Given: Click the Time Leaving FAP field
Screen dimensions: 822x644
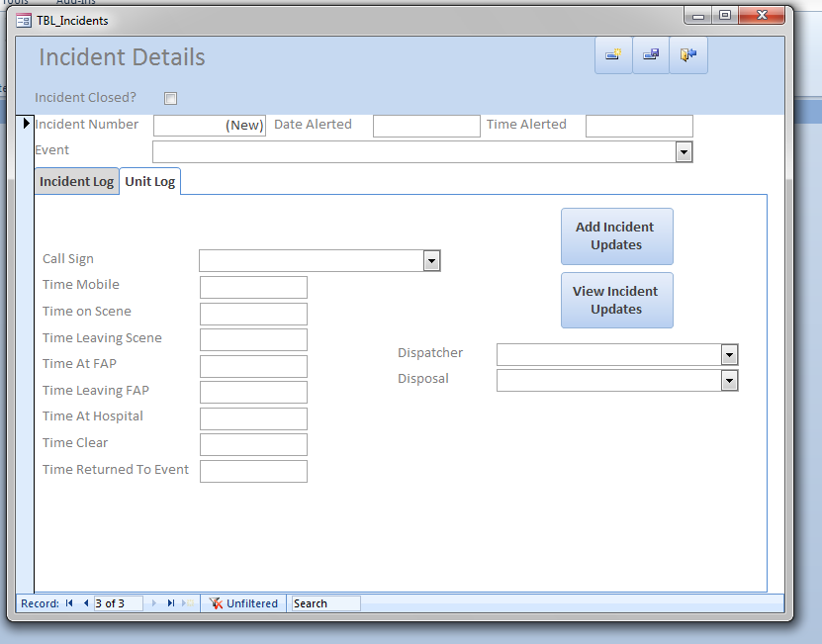Looking at the screenshot, I should pyautogui.click(x=253, y=393).
